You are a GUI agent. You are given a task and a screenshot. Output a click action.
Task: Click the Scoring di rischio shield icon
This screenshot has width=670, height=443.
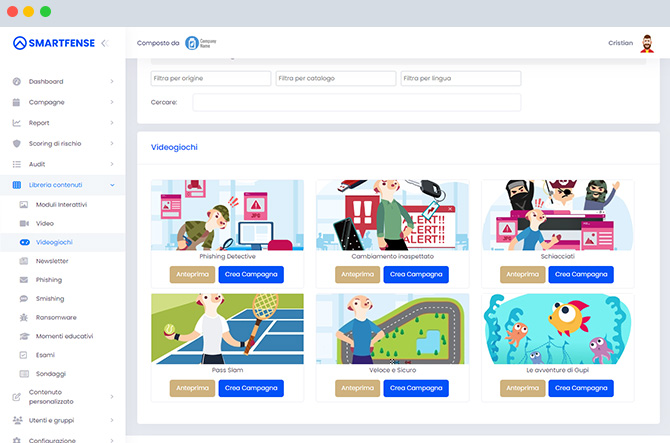click(17, 144)
